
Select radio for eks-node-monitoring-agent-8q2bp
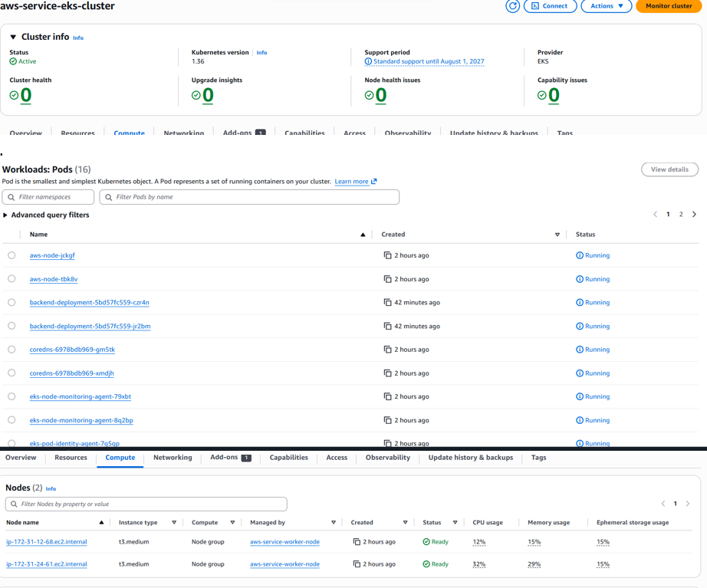click(12, 420)
